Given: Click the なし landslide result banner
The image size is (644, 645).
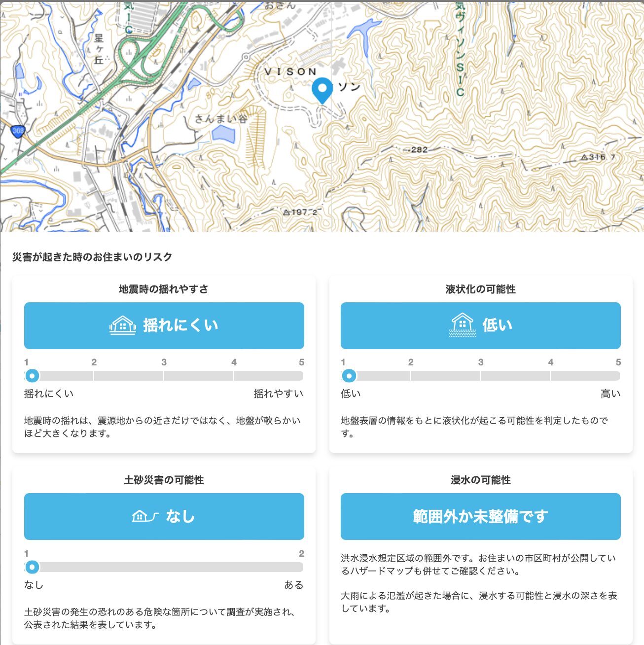Looking at the screenshot, I should 164,516.
